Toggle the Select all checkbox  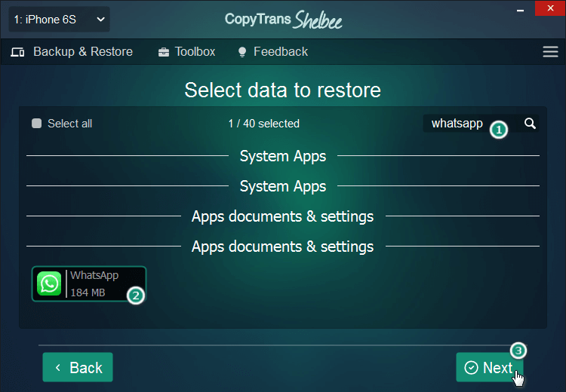[x=37, y=124]
